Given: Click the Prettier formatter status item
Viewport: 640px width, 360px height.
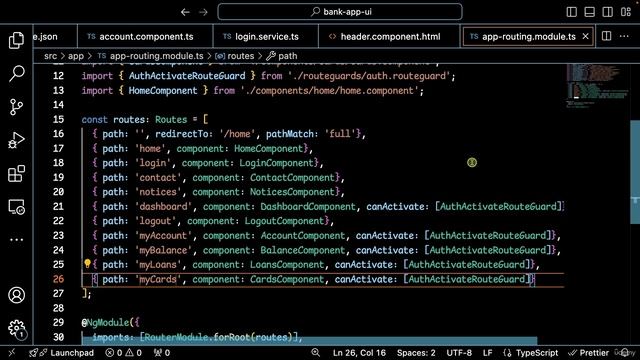Looking at the screenshot, I should (589, 353).
